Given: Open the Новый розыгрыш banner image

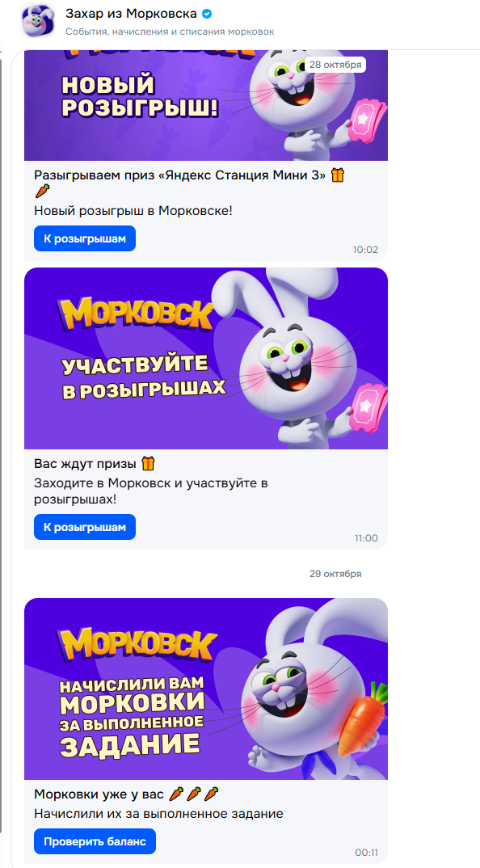Looking at the screenshot, I should click(x=206, y=105).
